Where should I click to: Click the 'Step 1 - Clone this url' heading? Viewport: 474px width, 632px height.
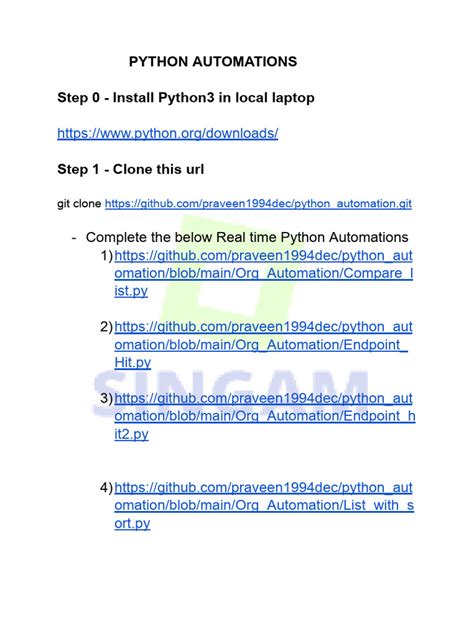click(x=131, y=169)
